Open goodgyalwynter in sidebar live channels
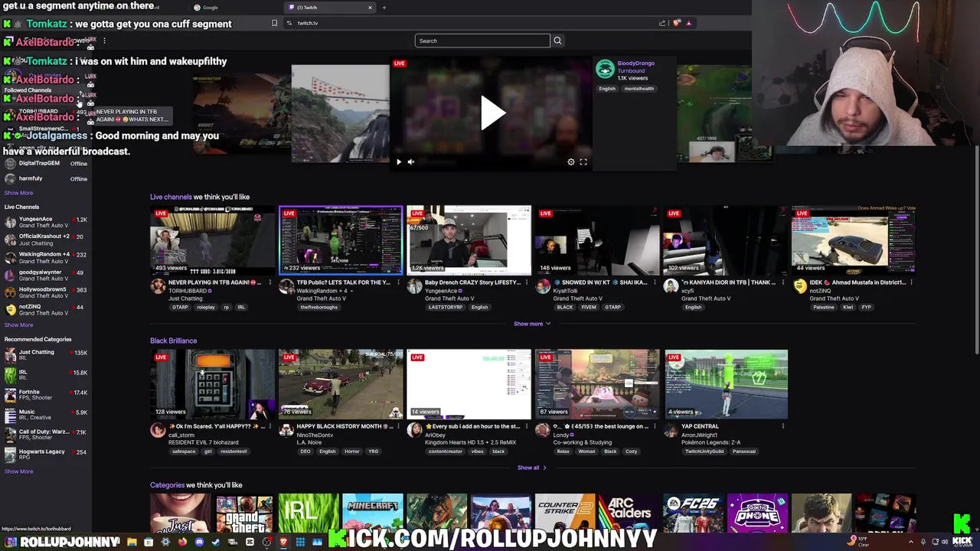Image resolution: width=980 pixels, height=551 pixels. pos(44,275)
